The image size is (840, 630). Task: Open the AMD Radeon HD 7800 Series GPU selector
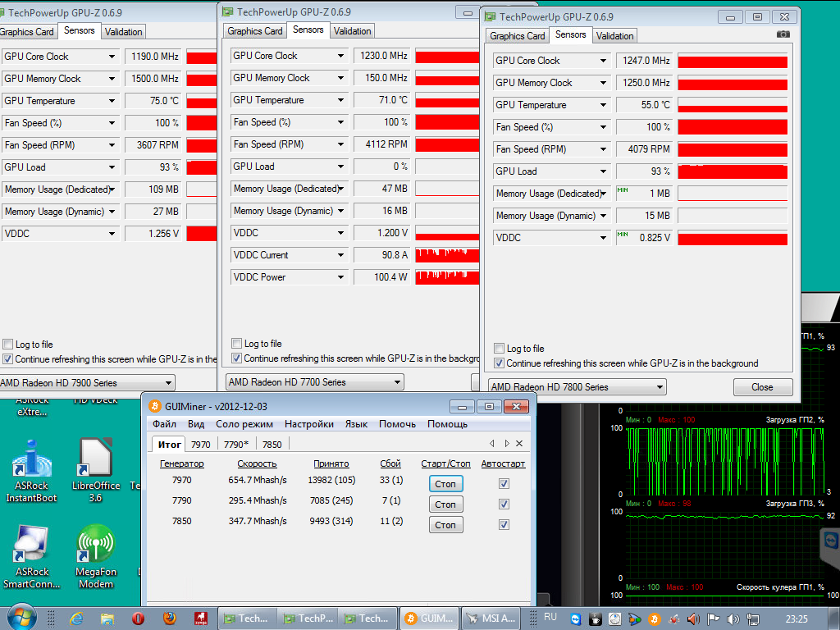pyautogui.click(x=577, y=387)
